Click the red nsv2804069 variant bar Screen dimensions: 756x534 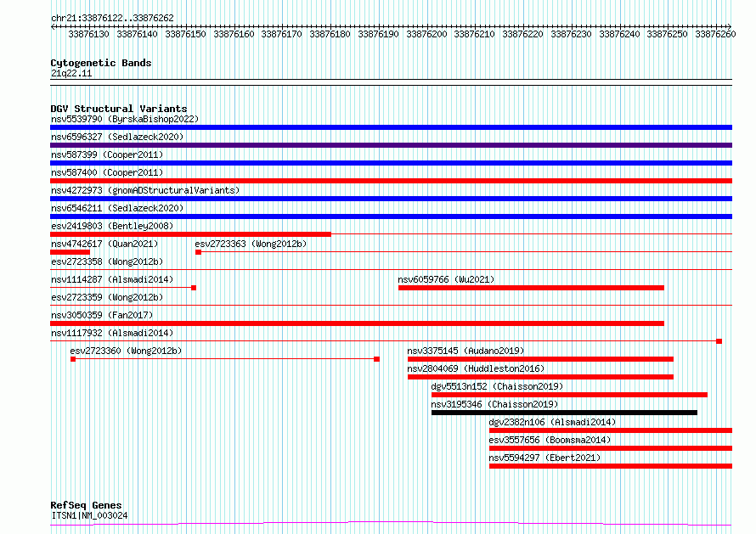540,377
